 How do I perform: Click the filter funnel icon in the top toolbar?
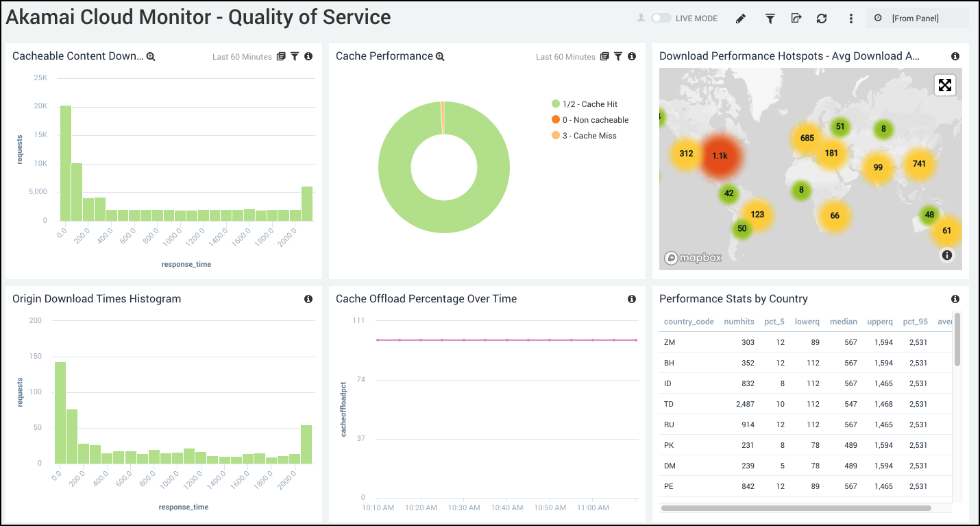pos(770,19)
